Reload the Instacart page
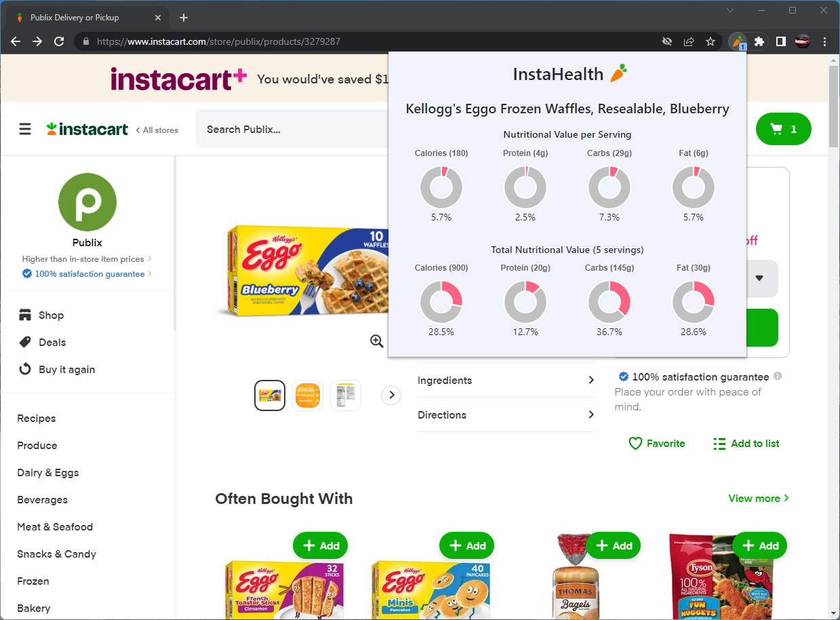The width and height of the screenshot is (840, 620). pos(59,41)
